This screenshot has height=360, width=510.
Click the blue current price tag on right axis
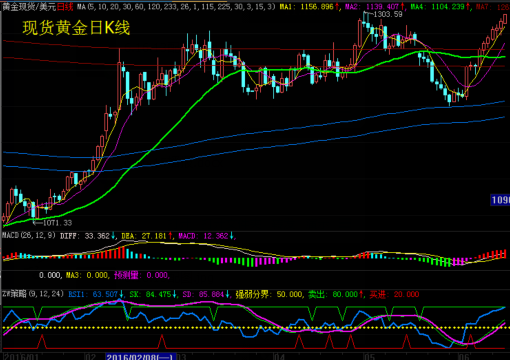coord(500,200)
